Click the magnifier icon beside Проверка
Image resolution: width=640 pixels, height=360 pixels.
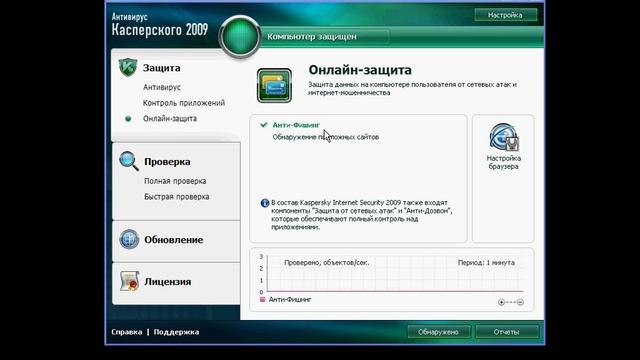[x=129, y=161]
